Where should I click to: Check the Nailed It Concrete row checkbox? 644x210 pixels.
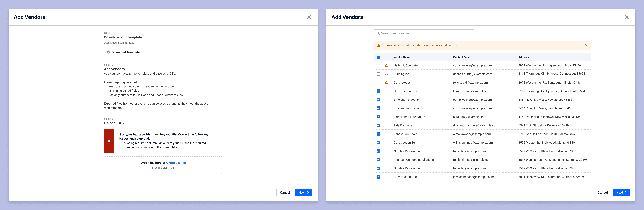coord(378,65)
